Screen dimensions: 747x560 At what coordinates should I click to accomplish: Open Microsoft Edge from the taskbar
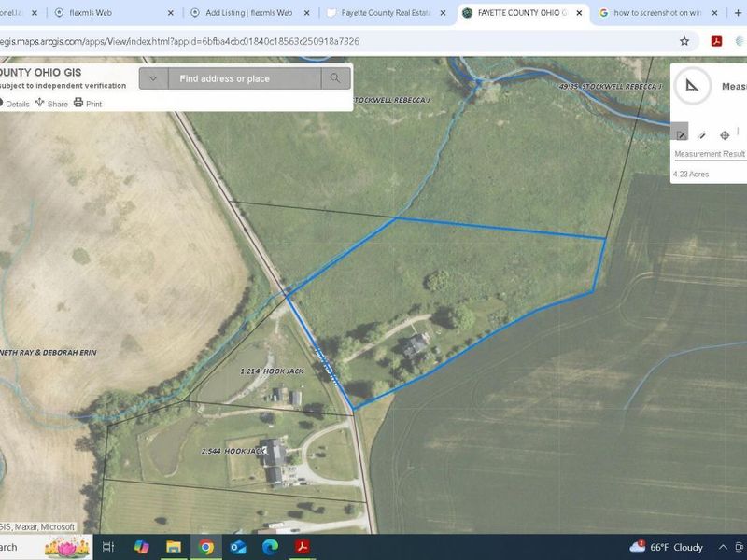pos(270,547)
